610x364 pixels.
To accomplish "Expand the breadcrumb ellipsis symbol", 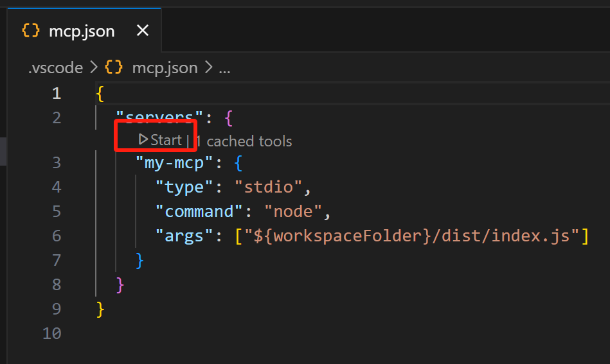I will [x=224, y=67].
